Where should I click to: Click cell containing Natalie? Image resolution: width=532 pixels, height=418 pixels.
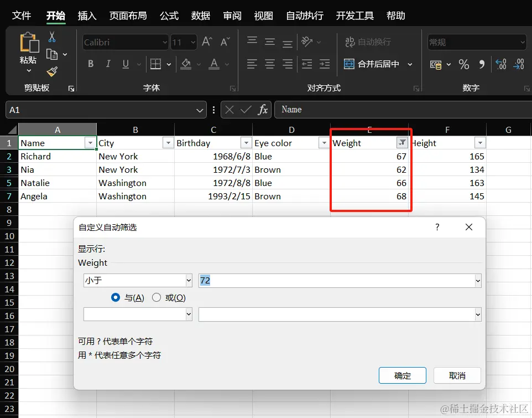click(x=58, y=183)
